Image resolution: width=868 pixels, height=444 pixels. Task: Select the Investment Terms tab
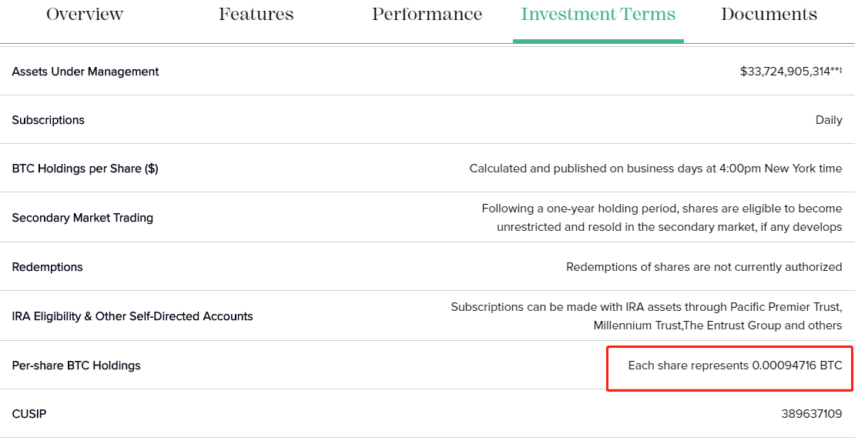[598, 15]
